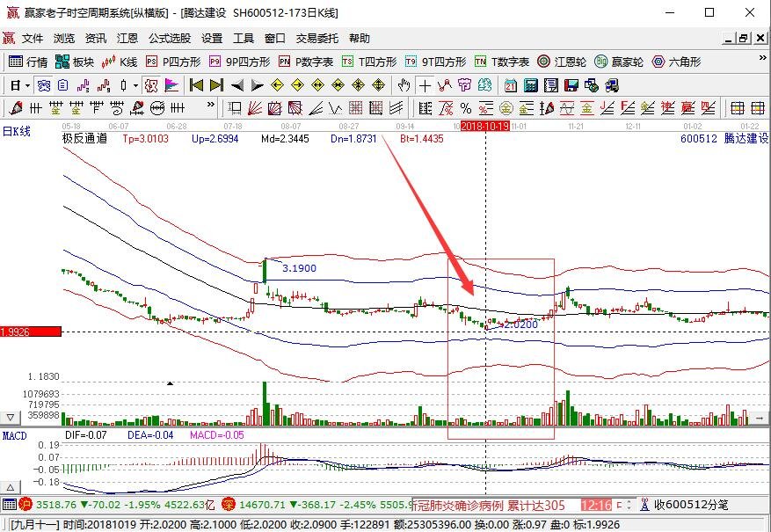771x532 pixels.
Task: Step back with the black left triangle
Action: click(237, 85)
